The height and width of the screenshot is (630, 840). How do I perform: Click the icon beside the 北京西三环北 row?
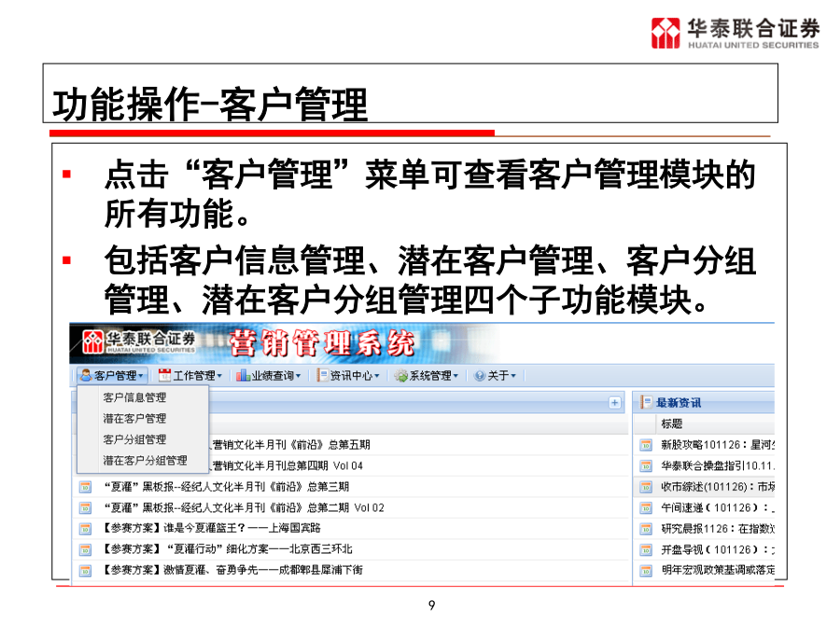point(85,550)
